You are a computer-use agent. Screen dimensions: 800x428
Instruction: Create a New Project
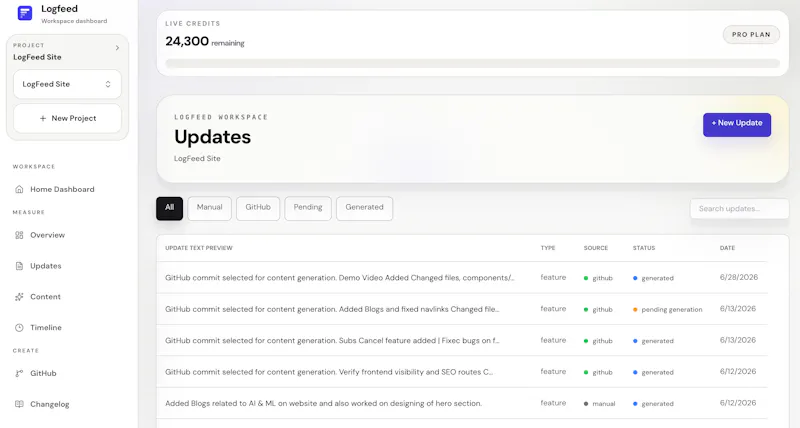[x=67, y=118]
